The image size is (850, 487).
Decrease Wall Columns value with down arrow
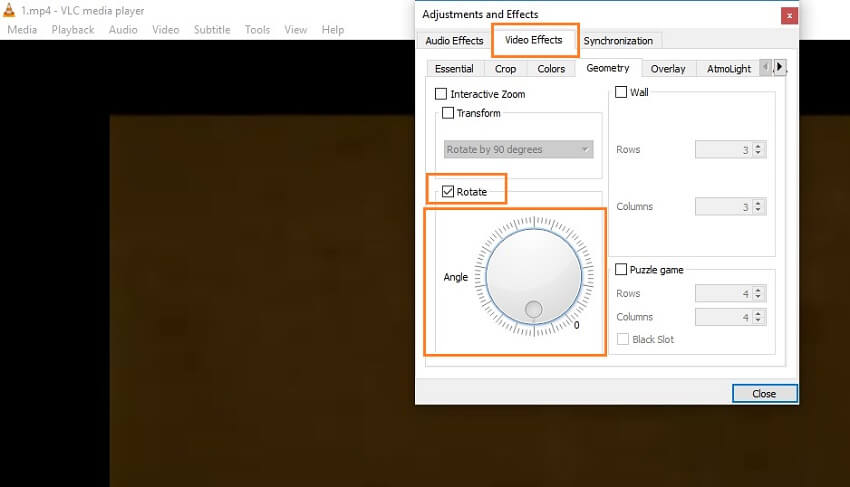[758, 210]
